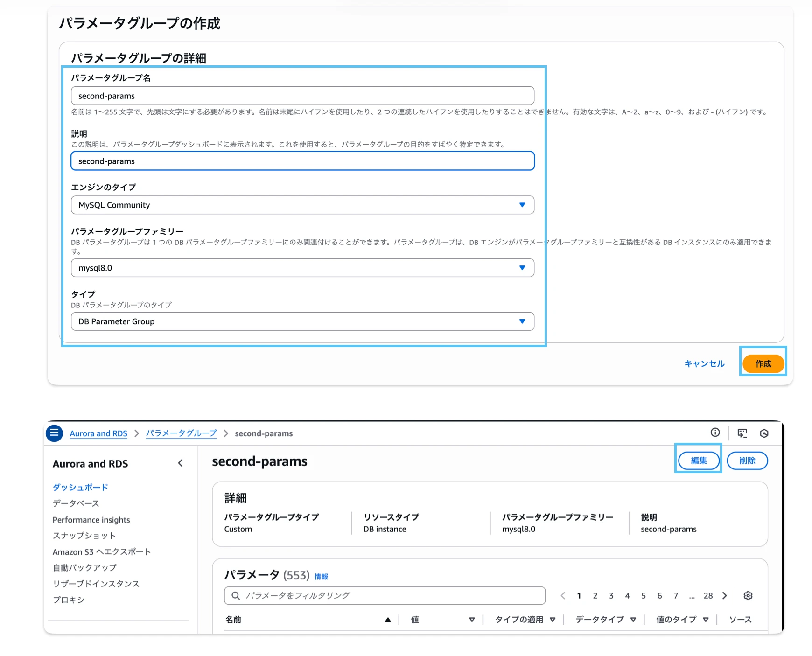Go to next page of parameters
The image size is (812, 656).
(724, 595)
